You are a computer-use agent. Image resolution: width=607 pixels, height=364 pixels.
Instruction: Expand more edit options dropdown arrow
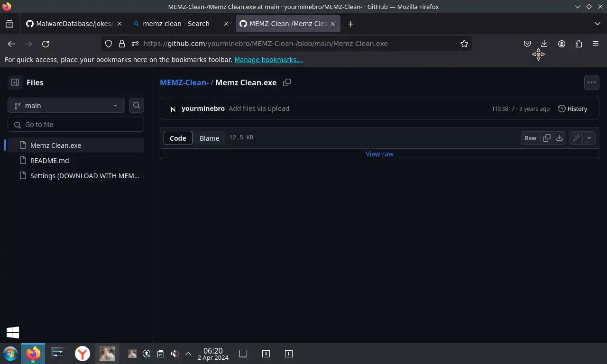[589, 138]
